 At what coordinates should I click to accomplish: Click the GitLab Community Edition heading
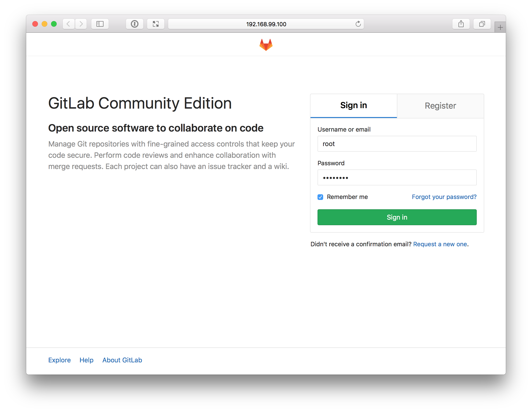[x=140, y=103]
